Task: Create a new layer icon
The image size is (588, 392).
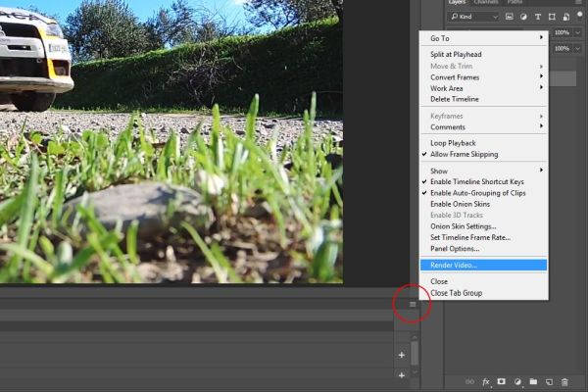Action: click(549, 382)
